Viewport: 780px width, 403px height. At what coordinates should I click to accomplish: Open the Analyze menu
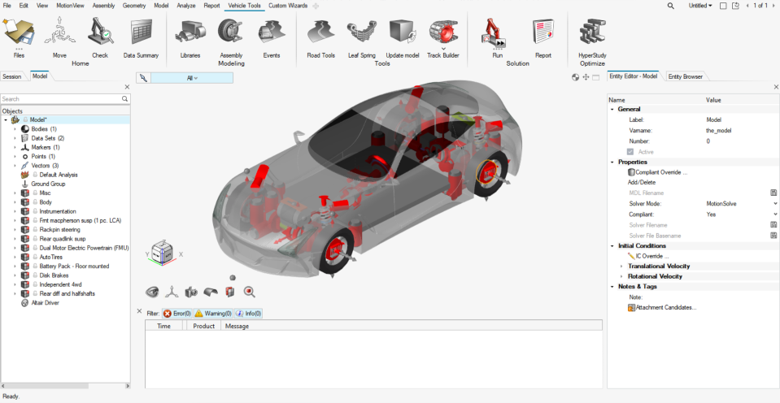pos(186,5)
